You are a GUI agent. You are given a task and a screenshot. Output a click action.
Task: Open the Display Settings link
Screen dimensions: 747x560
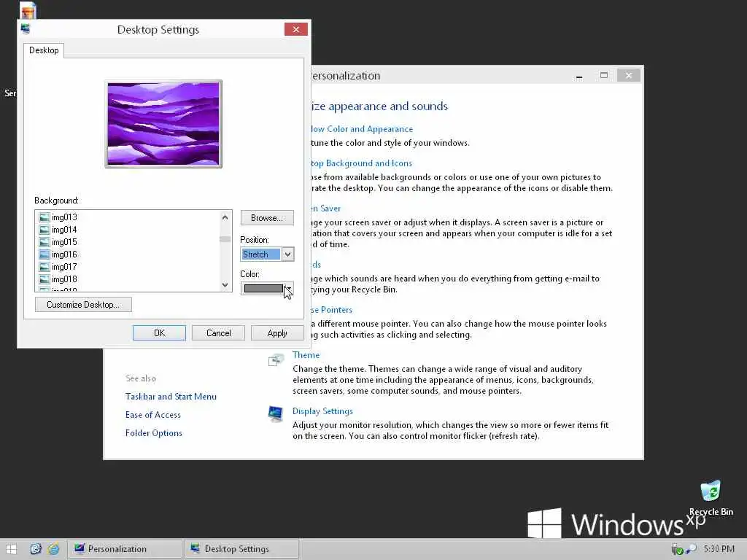(322, 411)
